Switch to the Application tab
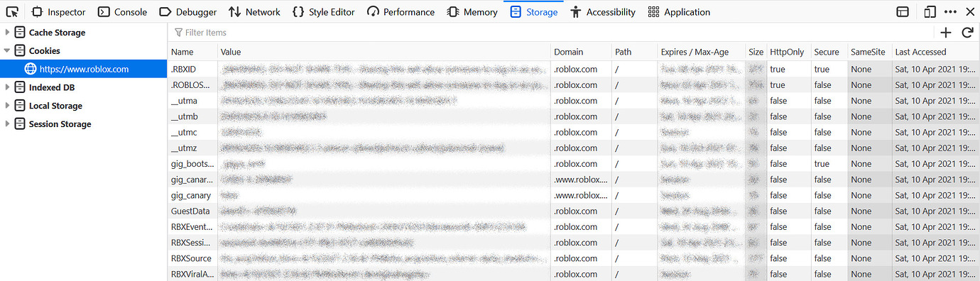This screenshot has width=980, height=281. coord(678,12)
